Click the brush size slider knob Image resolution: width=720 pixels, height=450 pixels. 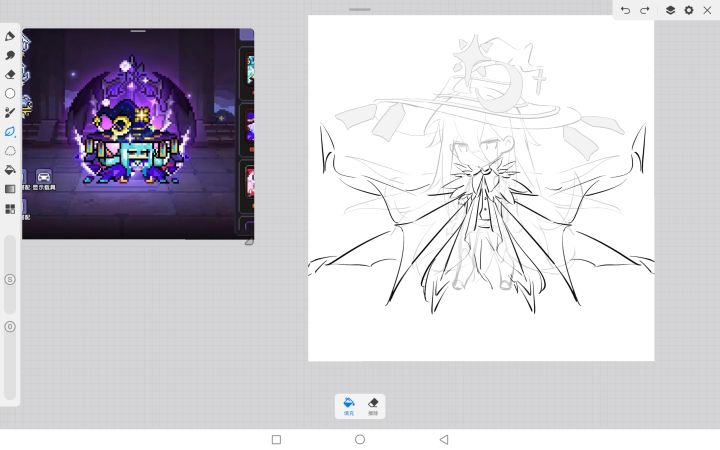click(x=10, y=279)
